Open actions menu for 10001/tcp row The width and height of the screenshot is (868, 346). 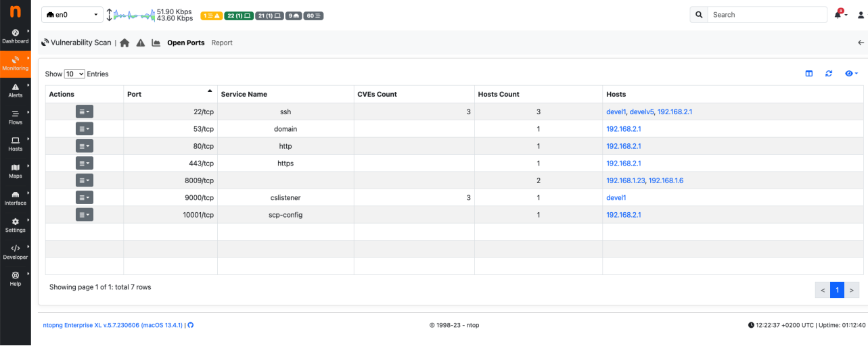pyautogui.click(x=84, y=215)
